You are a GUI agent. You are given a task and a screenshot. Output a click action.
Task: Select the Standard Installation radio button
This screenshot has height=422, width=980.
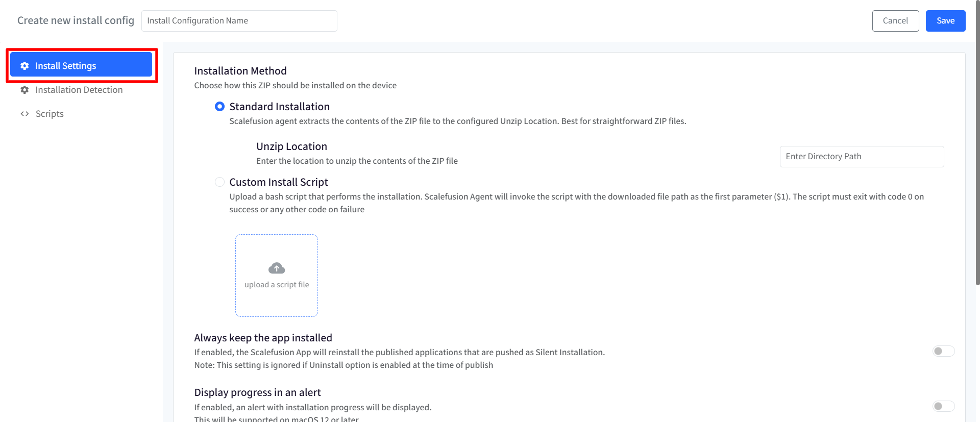(219, 107)
